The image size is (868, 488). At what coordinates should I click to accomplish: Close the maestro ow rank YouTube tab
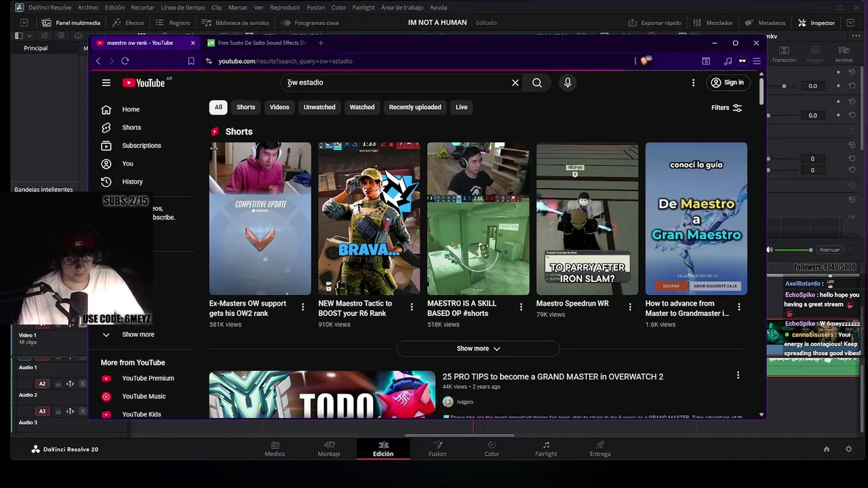193,43
